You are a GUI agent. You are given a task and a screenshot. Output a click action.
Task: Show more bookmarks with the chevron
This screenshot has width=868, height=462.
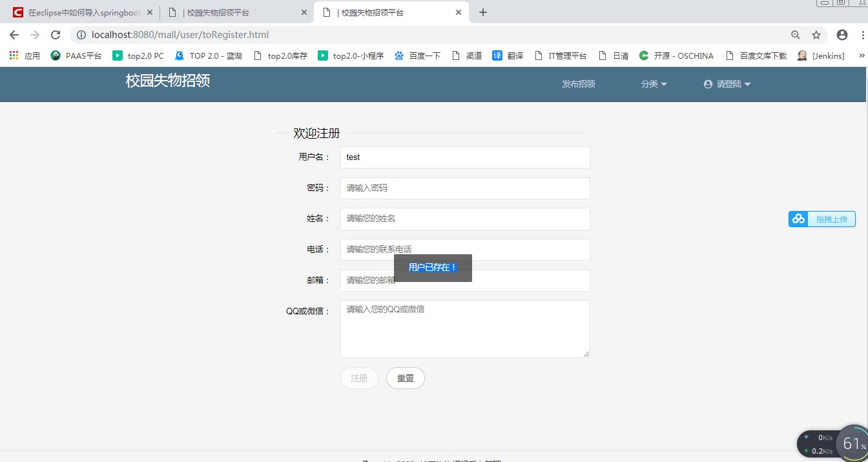(x=862, y=56)
